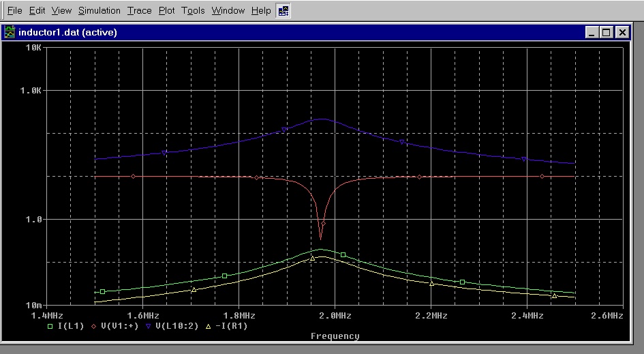
Task: Open the Trace menu
Action: [140, 11]
